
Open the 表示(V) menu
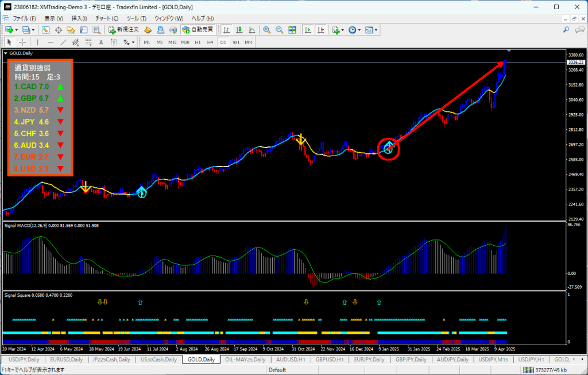(53, 18)
